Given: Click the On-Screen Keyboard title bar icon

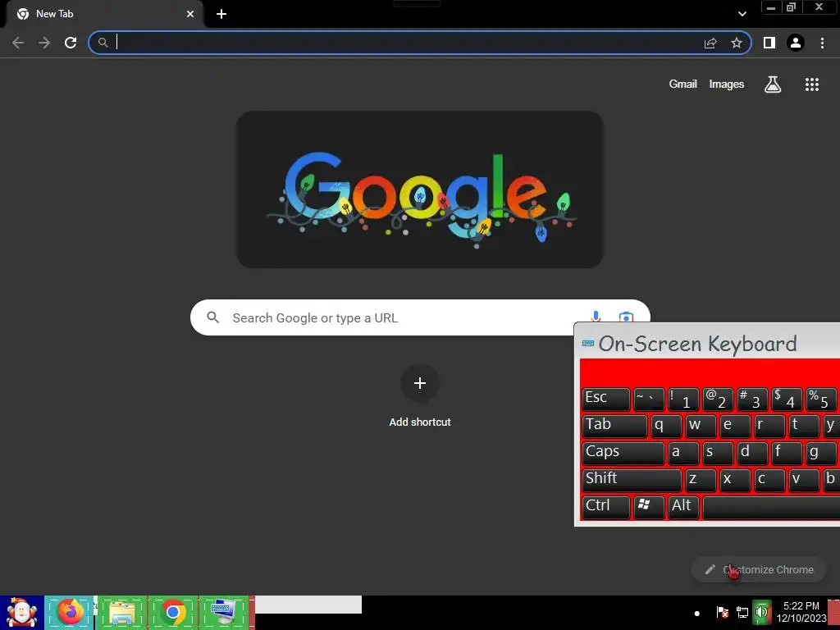Looking at the screenshot, I should tap(587, 344).
